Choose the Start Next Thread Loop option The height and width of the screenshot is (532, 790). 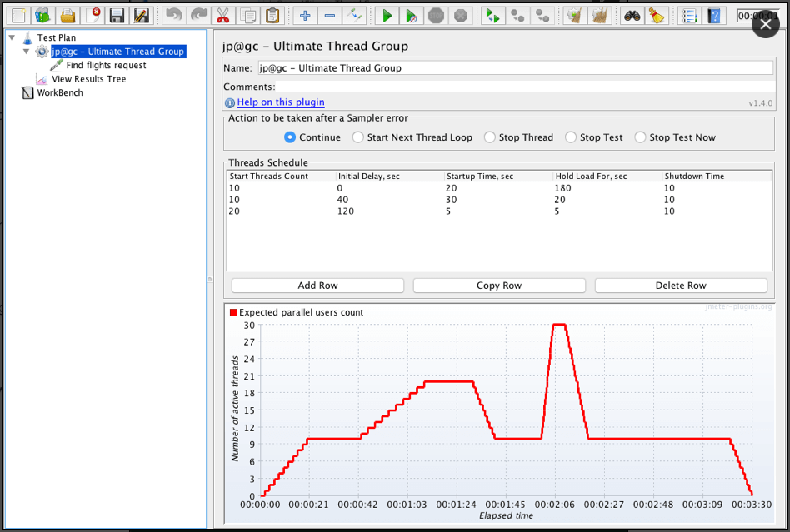click(x=358, y=137)
